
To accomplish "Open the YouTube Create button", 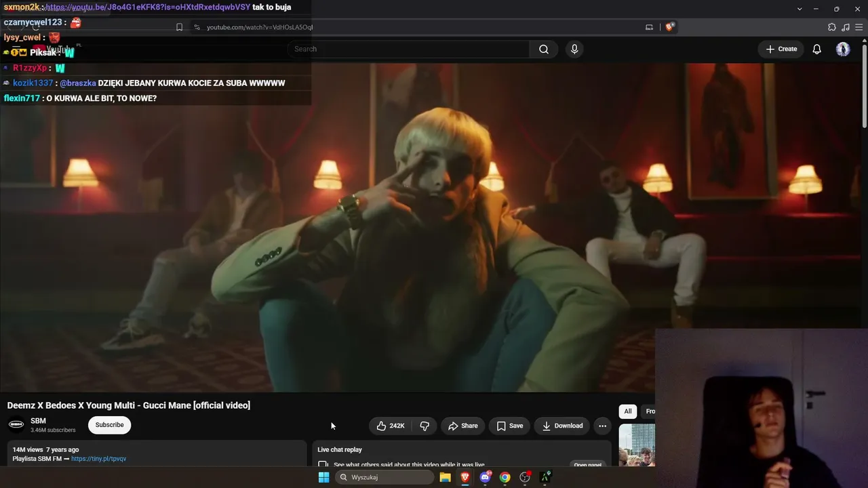I will click(781, 49).
